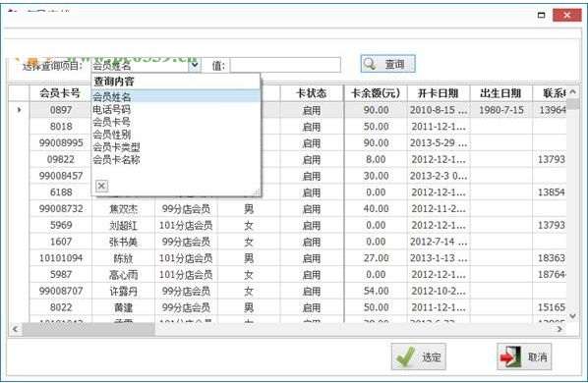Select card number cell 5987
Image resolution: width=588 pixels, height=383 pixels.
pyautogui.click(x=60, y=274)
